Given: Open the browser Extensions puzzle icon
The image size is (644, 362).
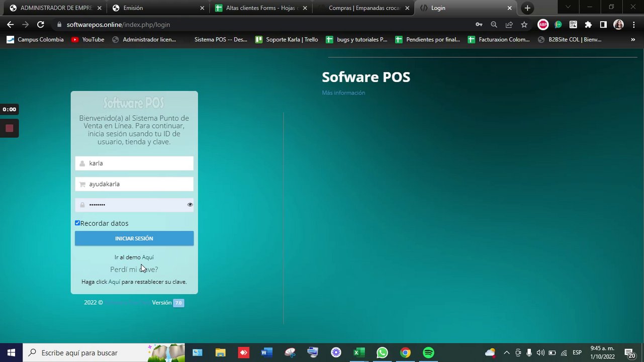Looking at the screenshot, I should click(588, 25).
